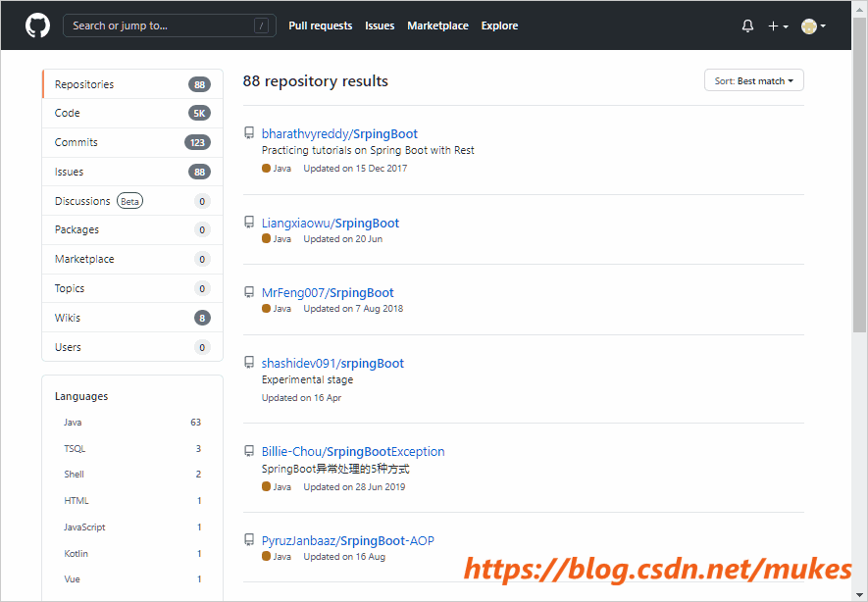Open Explore in top navigation
The height and width of the screenshot is (602, 868).
[499, 25]
